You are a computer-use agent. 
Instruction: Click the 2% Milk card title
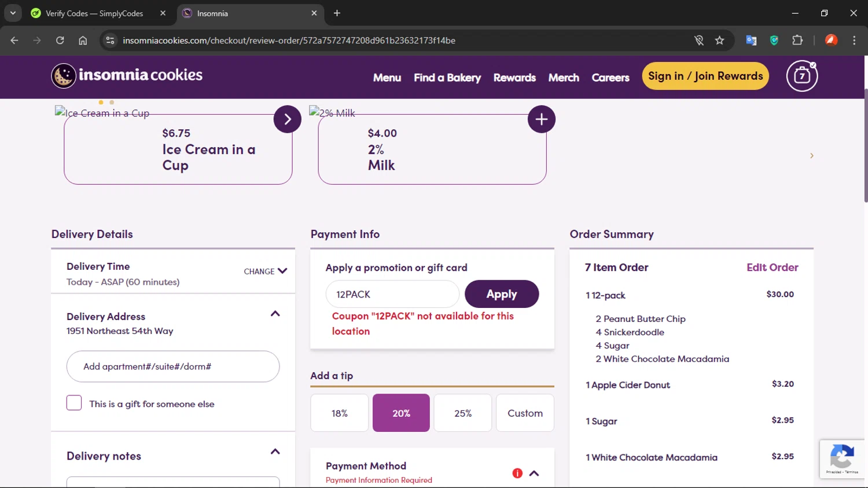(381, 157)
